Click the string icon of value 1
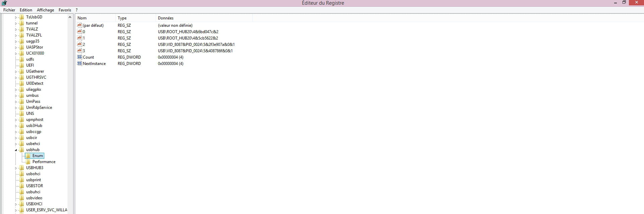 coord(79,38)
